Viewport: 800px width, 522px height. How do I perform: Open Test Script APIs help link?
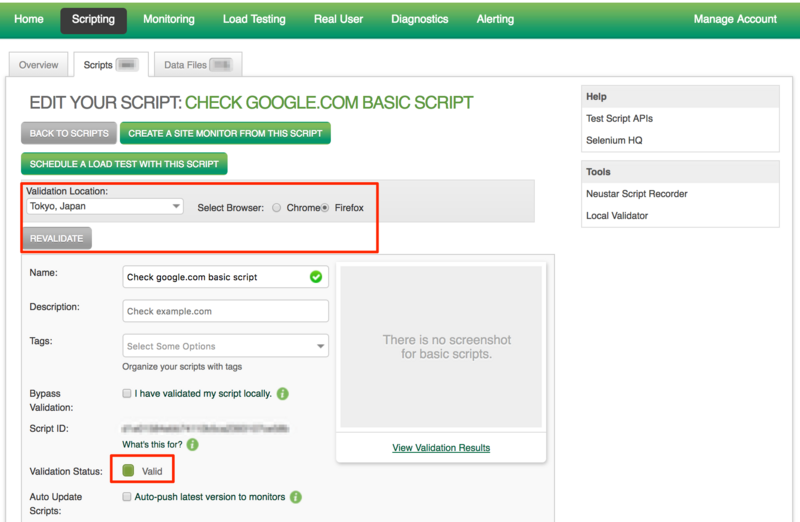[x=619, y=118]
